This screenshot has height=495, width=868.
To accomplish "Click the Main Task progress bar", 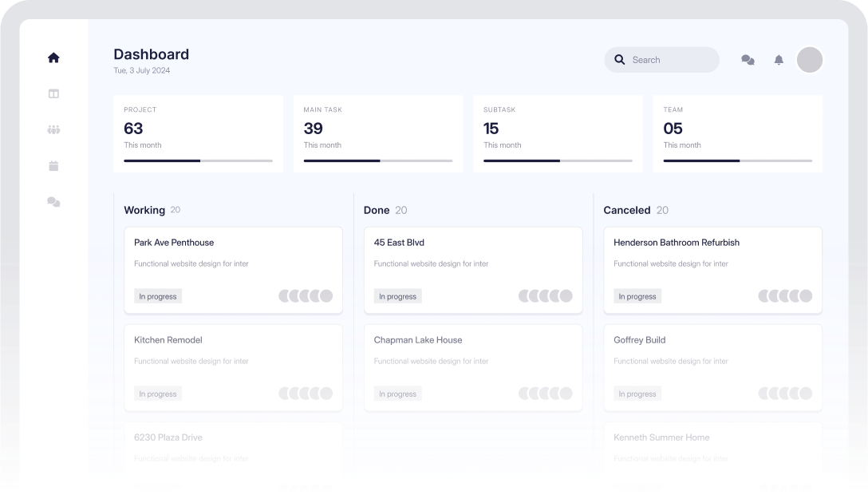I will (x=378, y=160).
